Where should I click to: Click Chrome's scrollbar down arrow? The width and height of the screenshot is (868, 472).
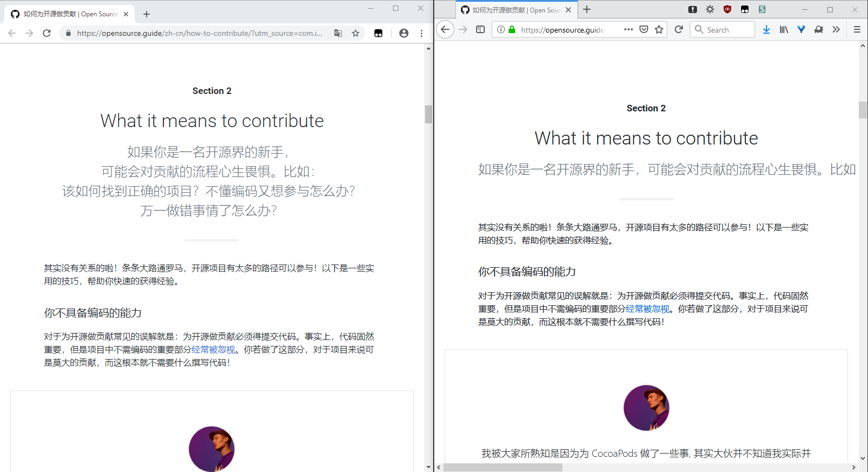tap(429, 467)
